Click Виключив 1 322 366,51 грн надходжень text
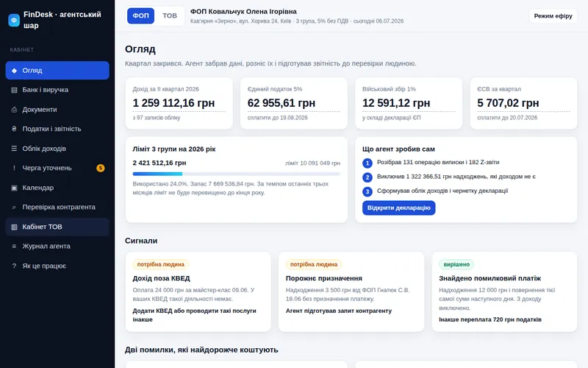588x368 pixels. (x=456, y=177)
